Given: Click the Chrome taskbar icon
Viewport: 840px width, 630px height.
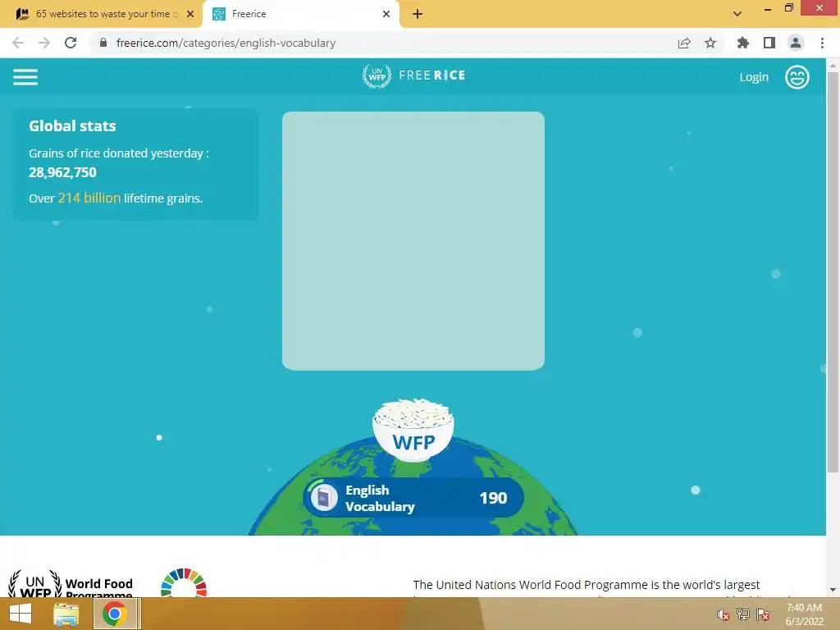Looking at the screenshot, I should 115,614.
